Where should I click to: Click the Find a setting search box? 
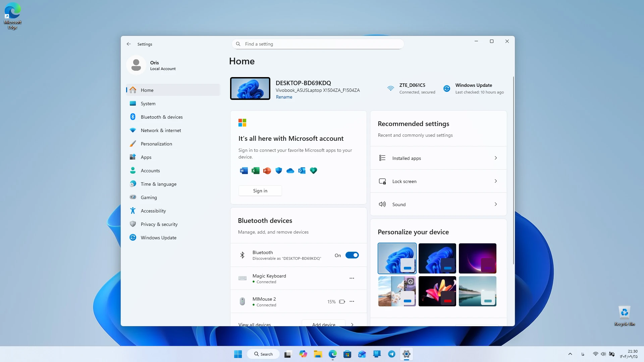318,44
